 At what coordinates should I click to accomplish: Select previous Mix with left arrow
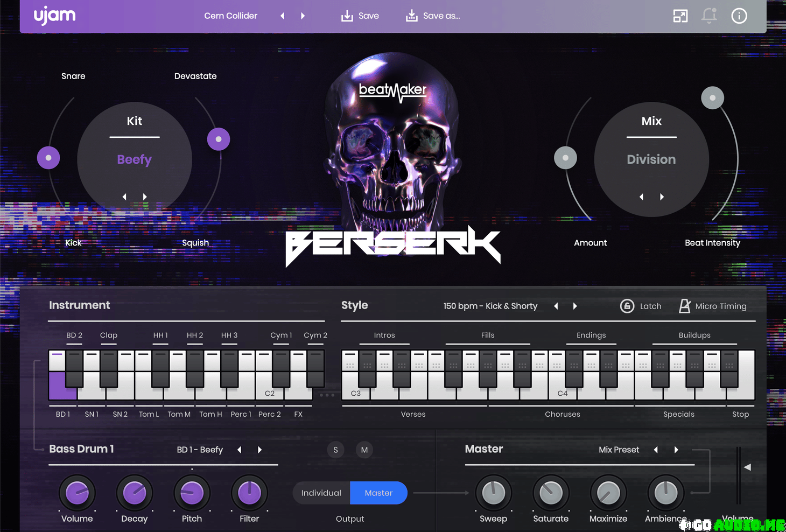(641, 197)
